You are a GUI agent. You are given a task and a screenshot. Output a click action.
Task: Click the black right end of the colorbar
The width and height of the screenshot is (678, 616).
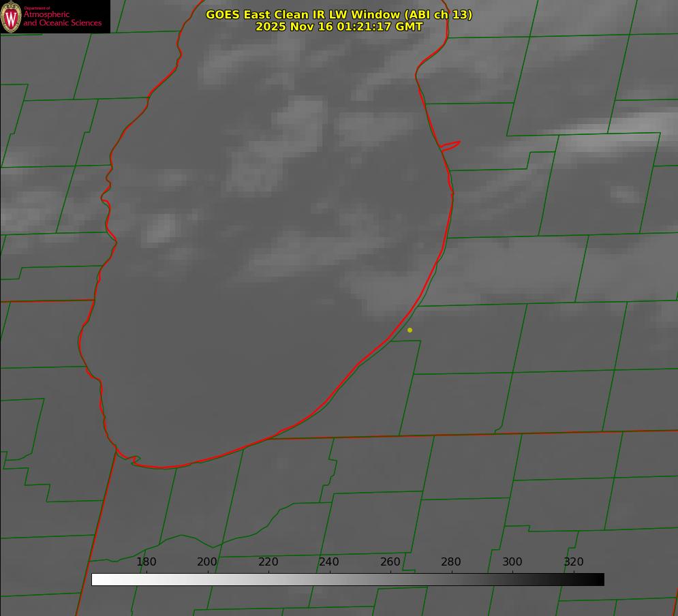[x=599, y=579]
